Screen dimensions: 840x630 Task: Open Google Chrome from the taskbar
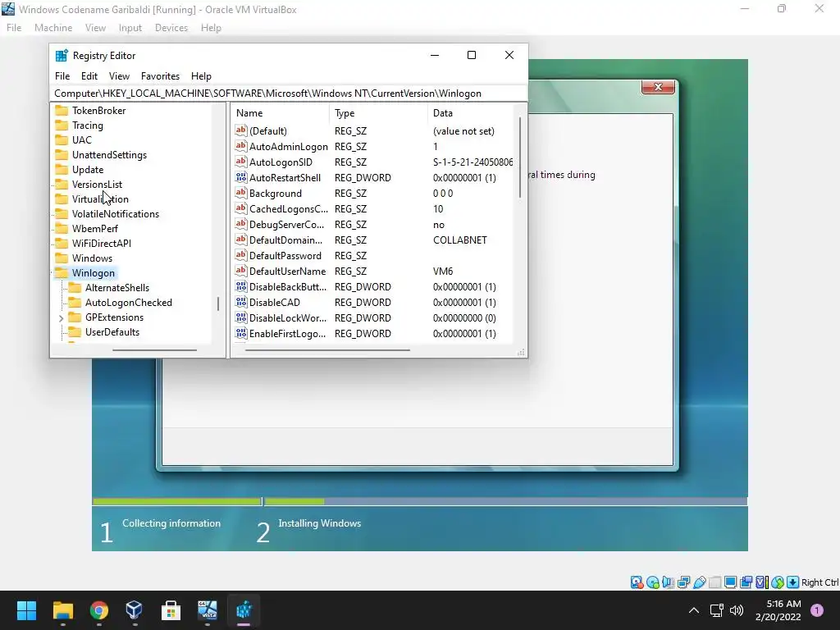(99, 610)
